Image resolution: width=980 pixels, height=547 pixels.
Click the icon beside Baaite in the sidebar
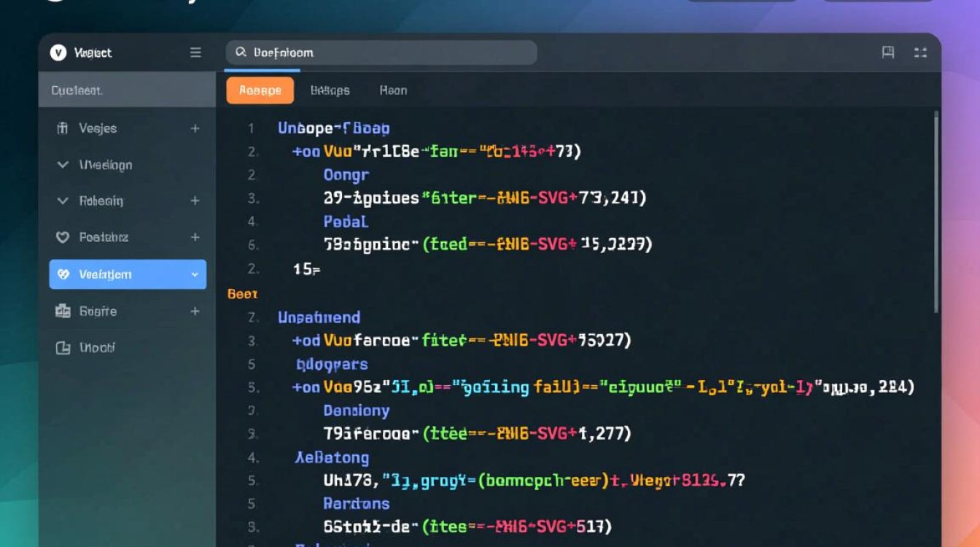coord(63,311)
